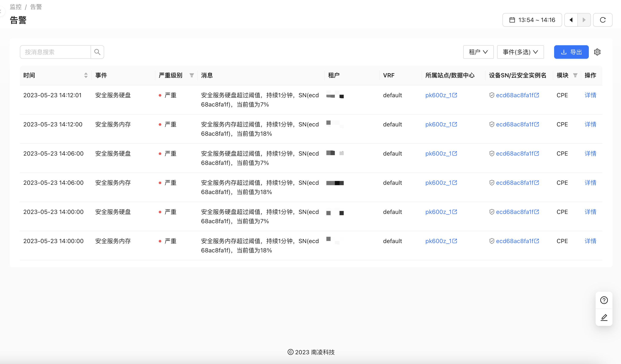The width and height of the screenshot is (621, 364).
Task: Click the 导出 export button
Action: 571,52
